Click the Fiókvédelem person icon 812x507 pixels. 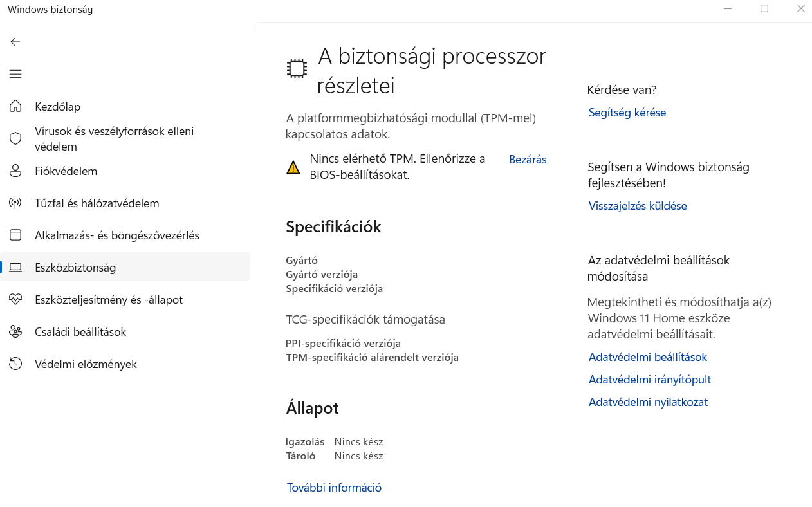pyautogui.click(x=15, y=171)
